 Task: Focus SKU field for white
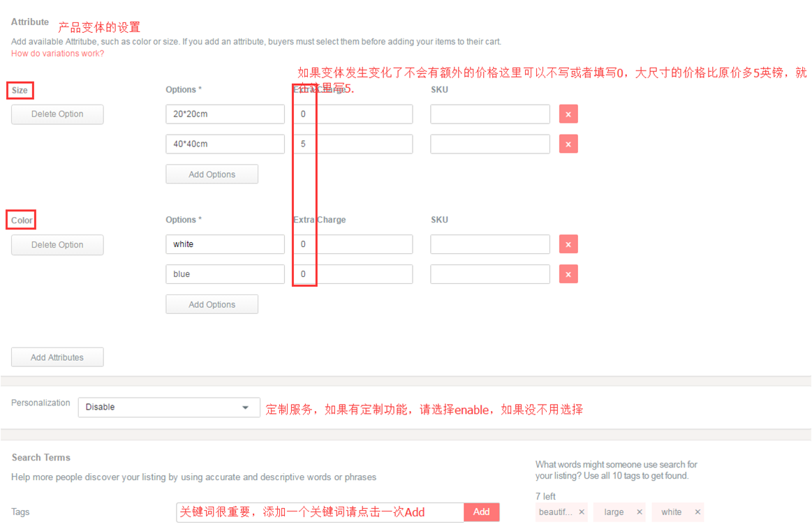(490, 244)
